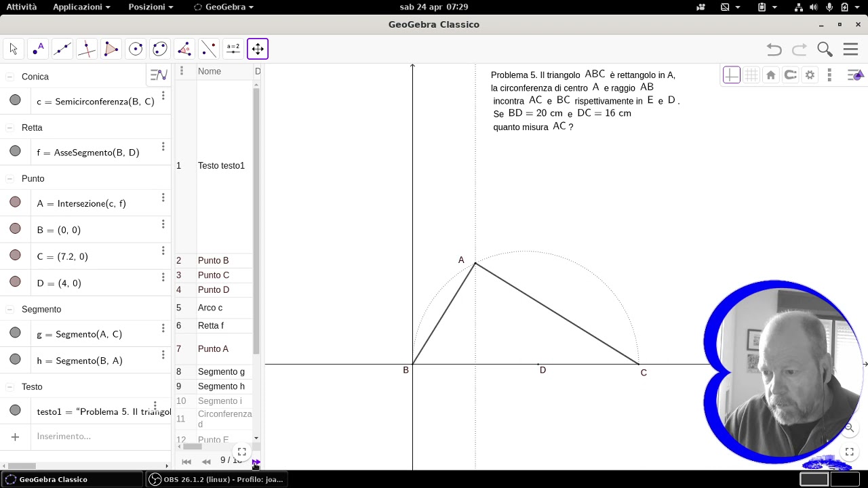Open the Applicazioni menu

81,7
